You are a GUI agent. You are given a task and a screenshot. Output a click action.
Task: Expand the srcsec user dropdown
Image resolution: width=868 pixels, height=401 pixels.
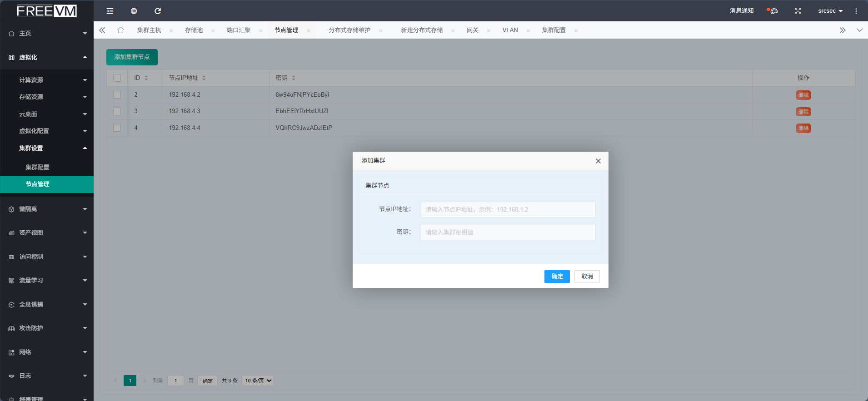830,11
